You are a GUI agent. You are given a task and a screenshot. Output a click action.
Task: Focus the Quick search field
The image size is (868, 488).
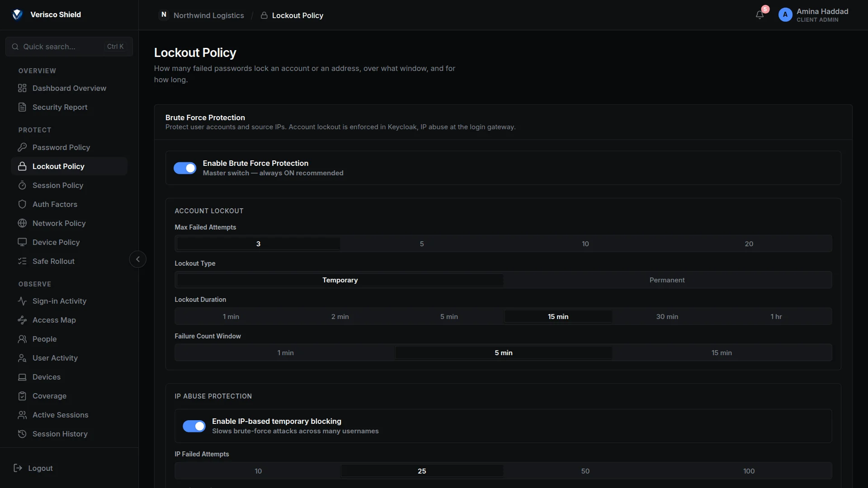pyautogui.click(x=69, y=47)
